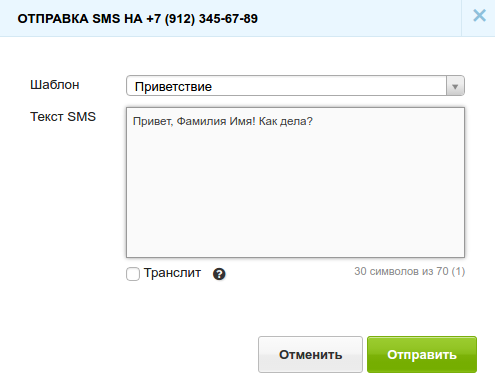The width and height of the screenshot is (495, 381).
Task: Open the Приветствие template combo box
Action: pos(295,86)
